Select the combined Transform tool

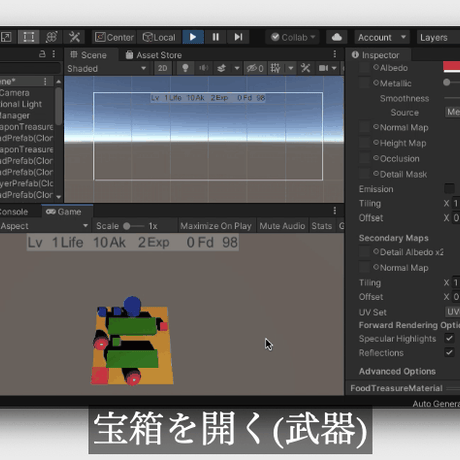[51, 37]
